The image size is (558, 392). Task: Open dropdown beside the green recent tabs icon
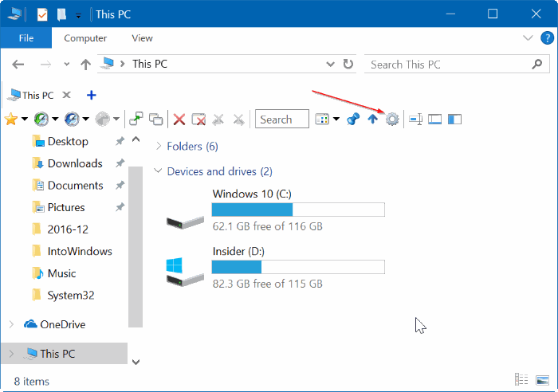point(55,119)
